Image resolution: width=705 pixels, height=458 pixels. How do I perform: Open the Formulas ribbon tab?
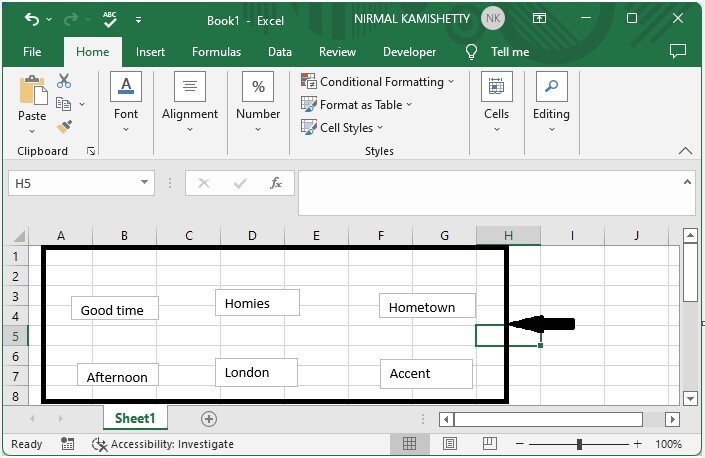pos(216,52)
